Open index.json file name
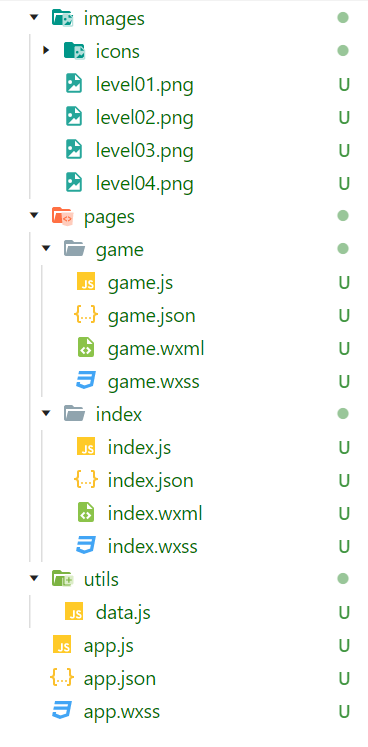This screenshot has width=368, height=747. coord(151,481)
